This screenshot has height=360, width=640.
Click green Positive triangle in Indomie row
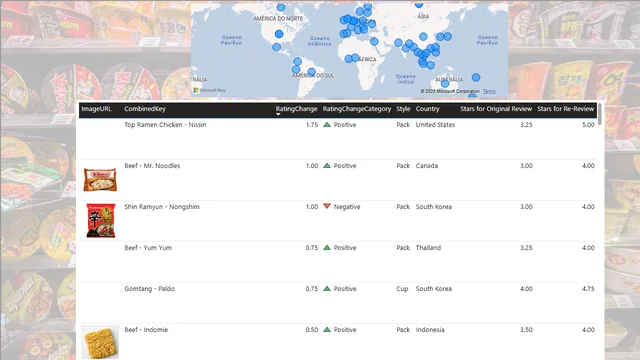[327, 329]
